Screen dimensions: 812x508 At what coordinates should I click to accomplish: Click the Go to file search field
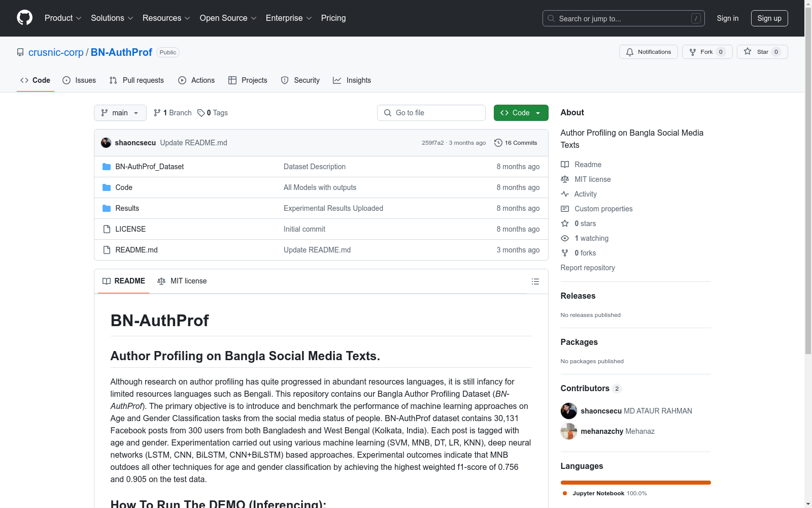431,113
